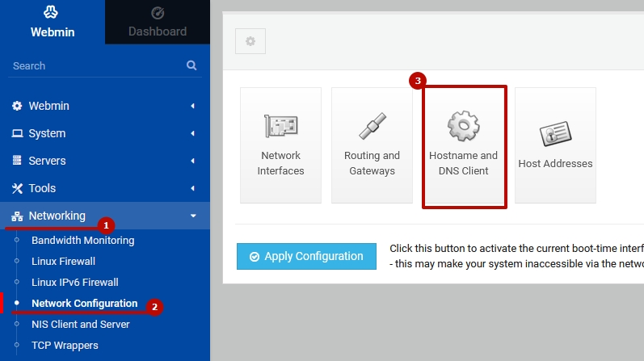
Task: Click the Network Interfaces label
Action: pos(281,163)
